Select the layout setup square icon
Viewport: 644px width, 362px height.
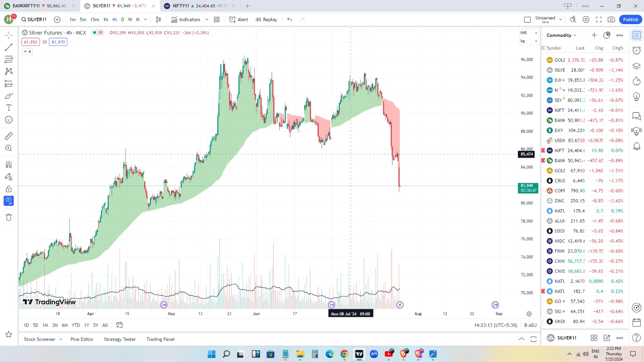pos(527,19)
